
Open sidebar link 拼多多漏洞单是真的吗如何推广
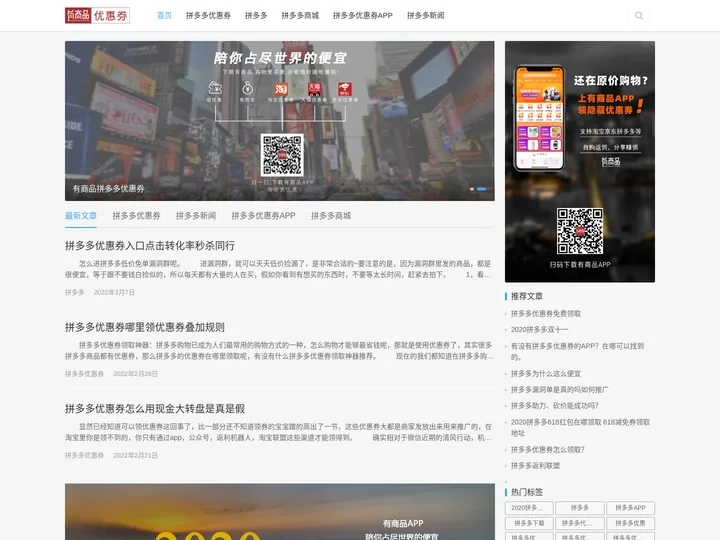[x=560, y=390]
